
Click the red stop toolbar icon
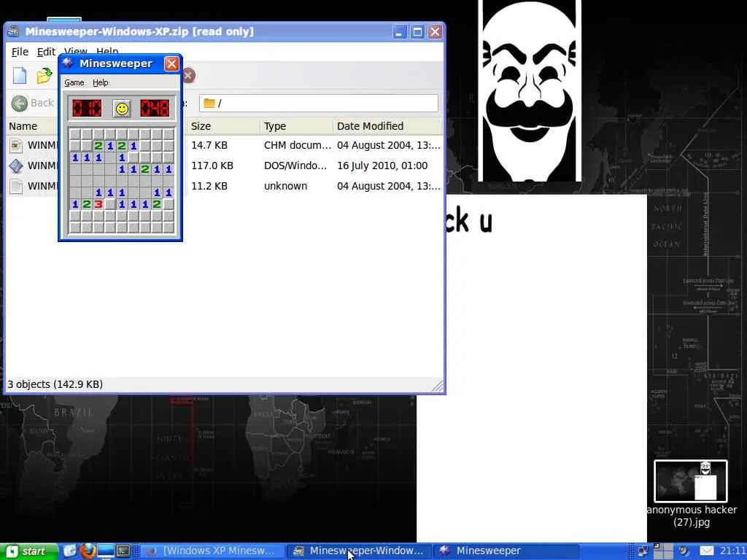(189, 76)
